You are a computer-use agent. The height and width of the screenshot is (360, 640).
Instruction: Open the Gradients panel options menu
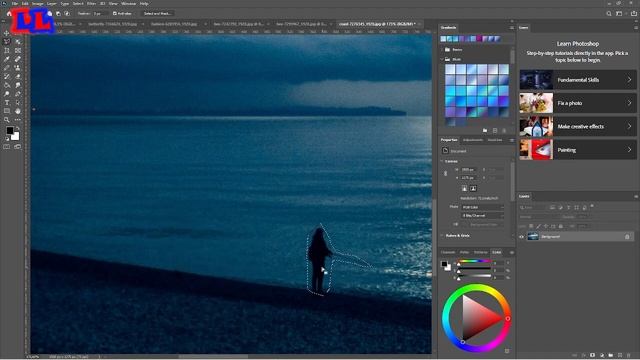click(511, 28)
